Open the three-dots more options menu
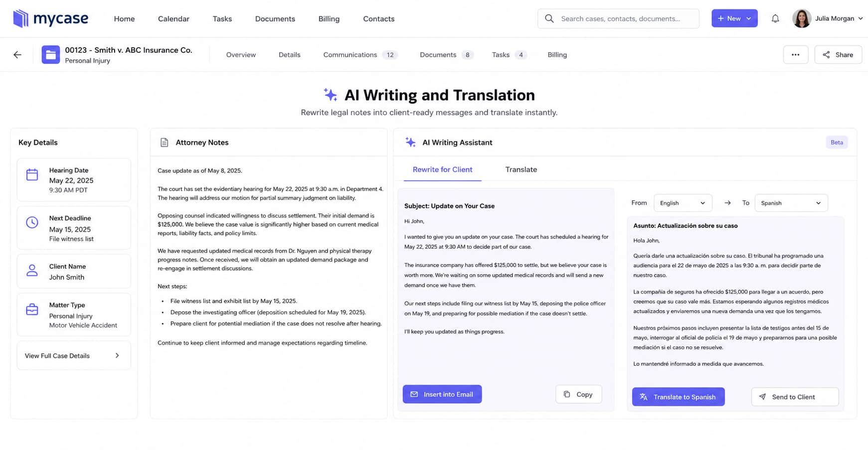868x450 pixels. coord(796,55)
